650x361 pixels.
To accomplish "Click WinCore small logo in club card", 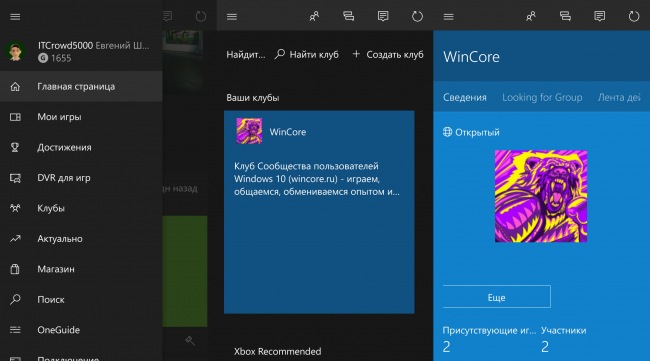I will tap(249, 131).
